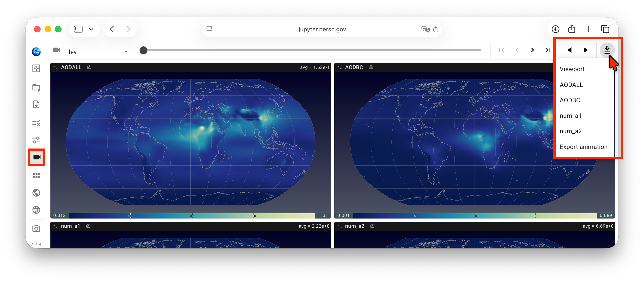Click the file upload icon in sidebar
This screenshot has width=644, height=282.
coord(36,104)
